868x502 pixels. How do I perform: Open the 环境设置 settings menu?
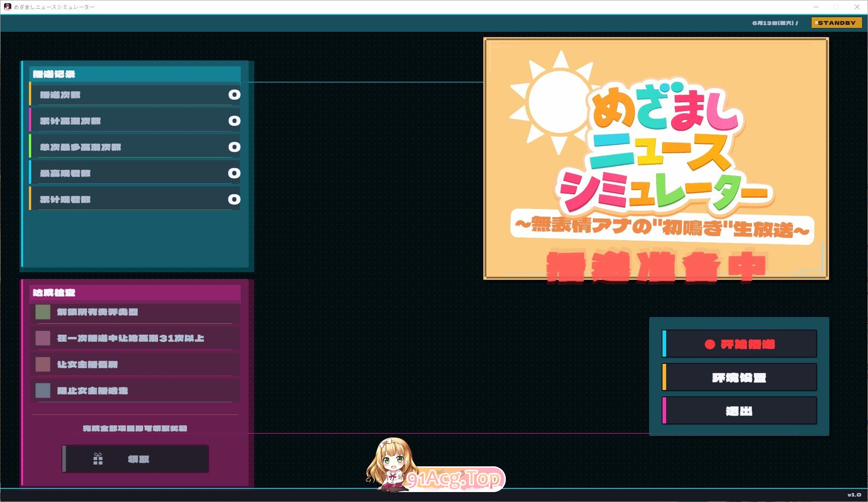point(739,377)
